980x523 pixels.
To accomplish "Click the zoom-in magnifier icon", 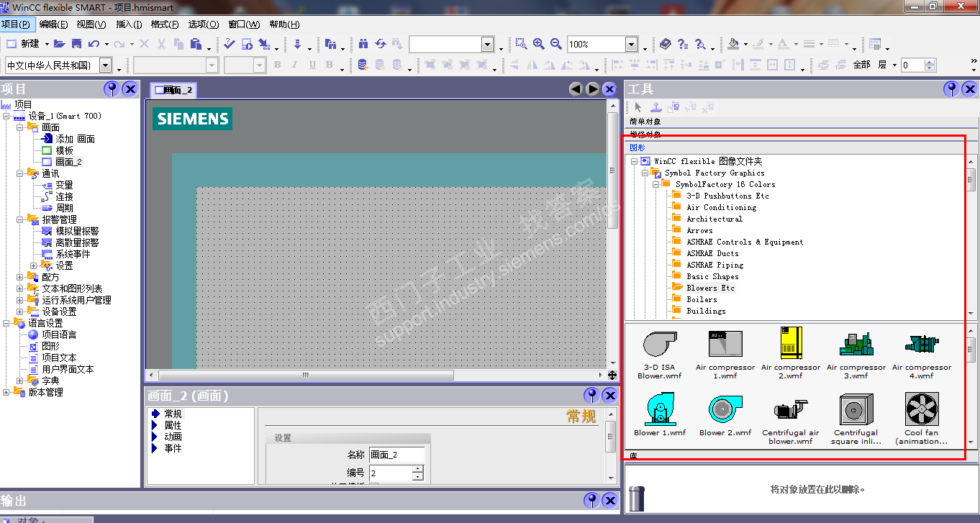I will (x=539, y=44).
